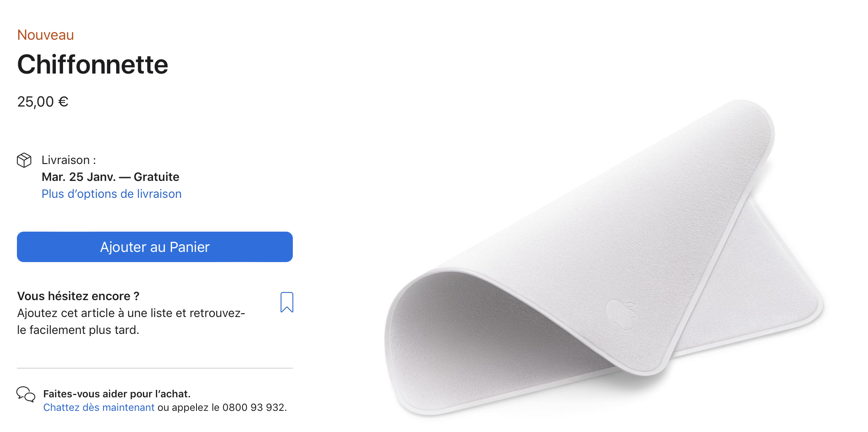This screenshot has height=432, width=868.
Task: Add the Chiffonnette to the cart
Action: [x=155, y=247]
